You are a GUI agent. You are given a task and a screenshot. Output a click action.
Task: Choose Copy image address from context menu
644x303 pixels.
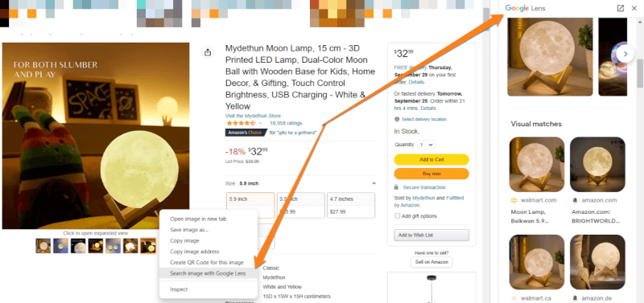tap(195, 252)
